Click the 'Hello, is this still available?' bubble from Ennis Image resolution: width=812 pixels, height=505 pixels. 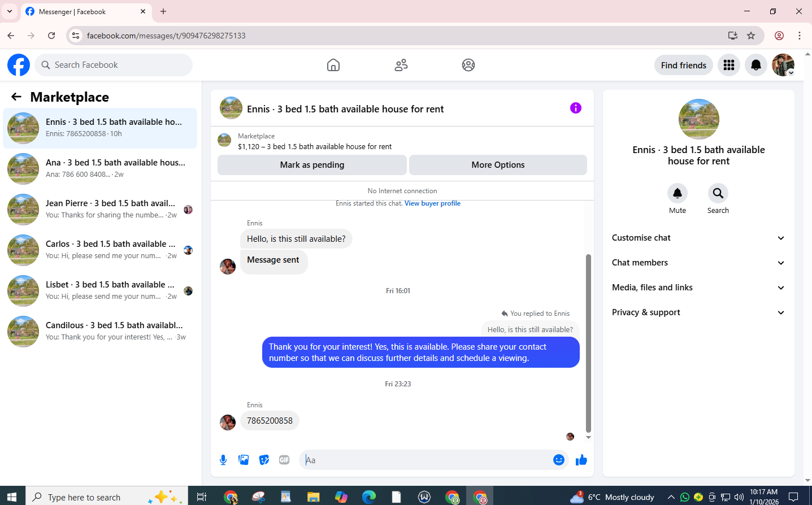pos(296,239)
